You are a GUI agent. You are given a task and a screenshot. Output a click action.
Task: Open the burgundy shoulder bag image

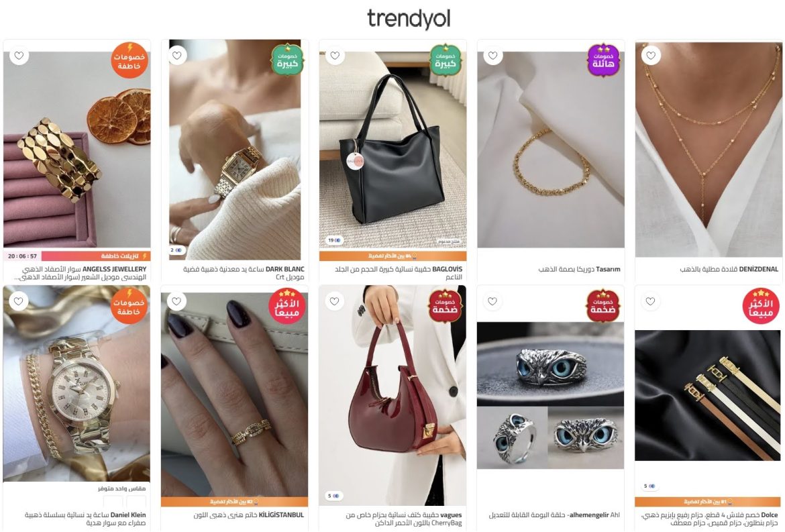(x=393, y=395)
